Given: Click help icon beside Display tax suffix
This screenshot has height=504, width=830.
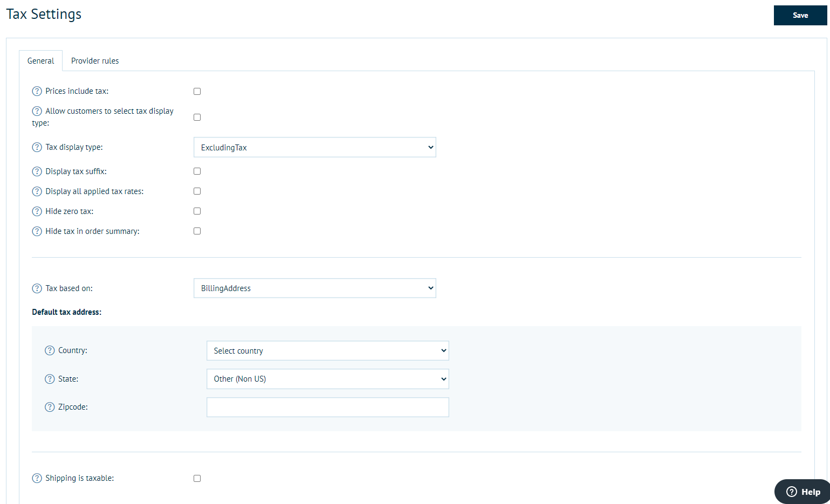Looking at the screenshot, I should [37, 171].
